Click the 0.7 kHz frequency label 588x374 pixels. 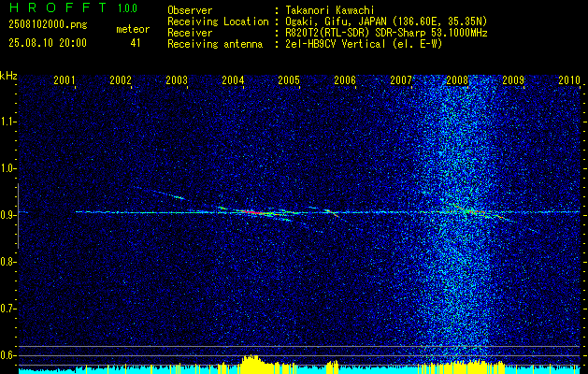[x=7, y=309]
